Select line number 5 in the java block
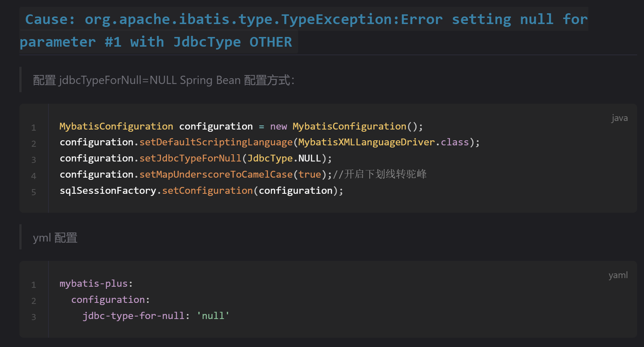The width and height of the screenshot is (644, 347). click(34, 192)
